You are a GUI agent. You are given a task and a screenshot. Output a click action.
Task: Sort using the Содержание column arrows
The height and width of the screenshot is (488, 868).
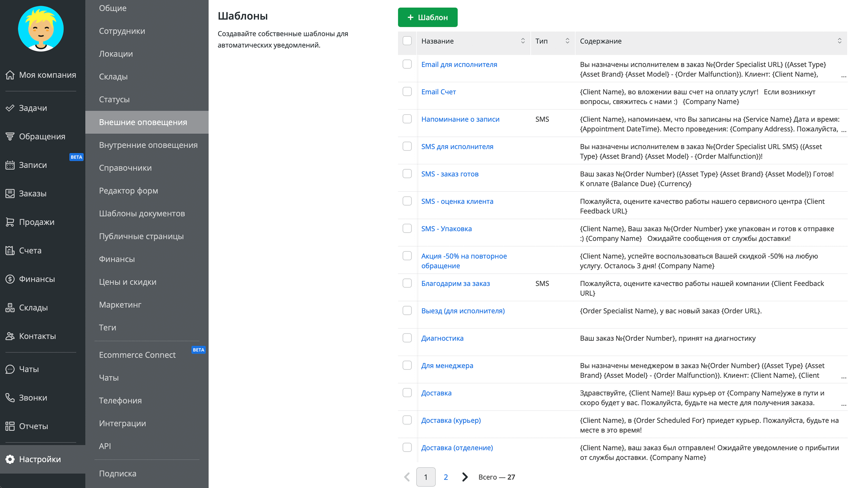point(839,41)
